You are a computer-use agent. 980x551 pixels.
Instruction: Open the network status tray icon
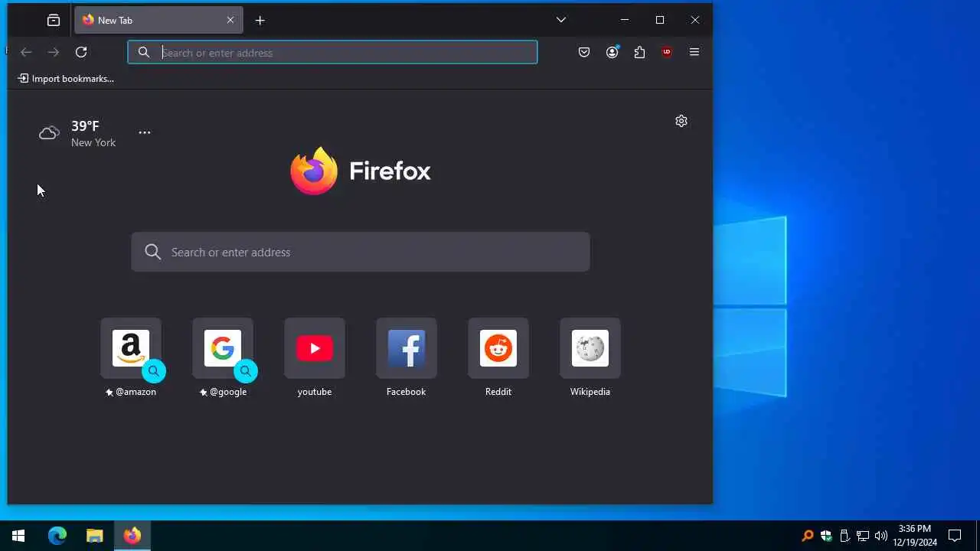coord(863,536)
